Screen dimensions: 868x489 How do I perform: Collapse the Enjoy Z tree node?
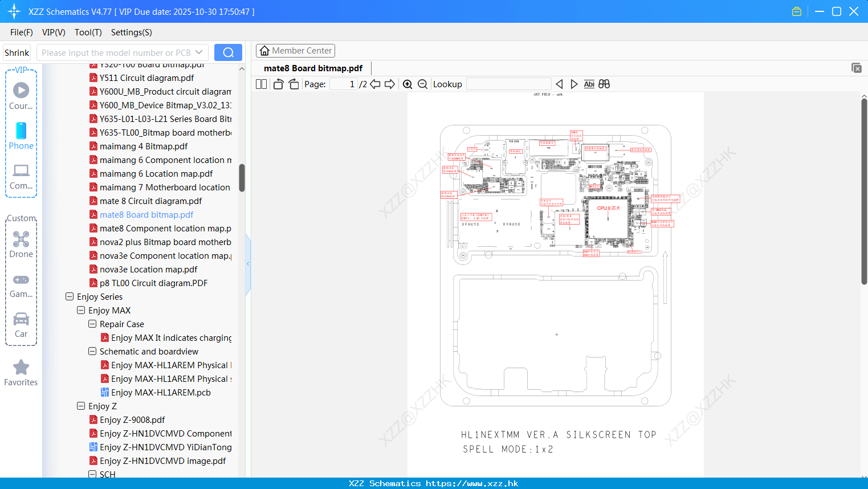(x=81, y=406)
